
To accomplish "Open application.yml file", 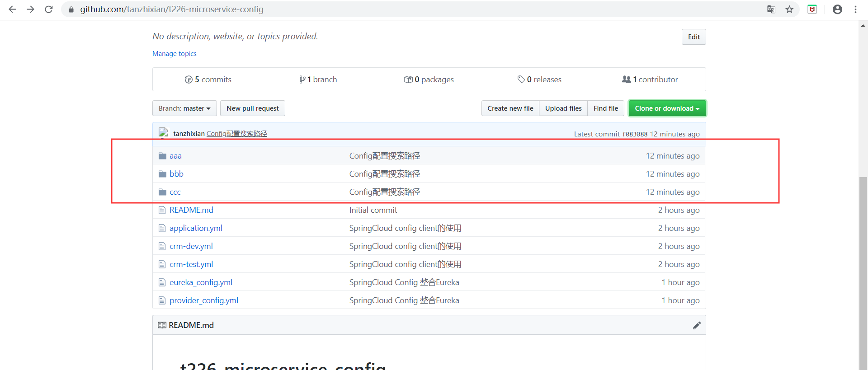I will [x=196, y=228].
